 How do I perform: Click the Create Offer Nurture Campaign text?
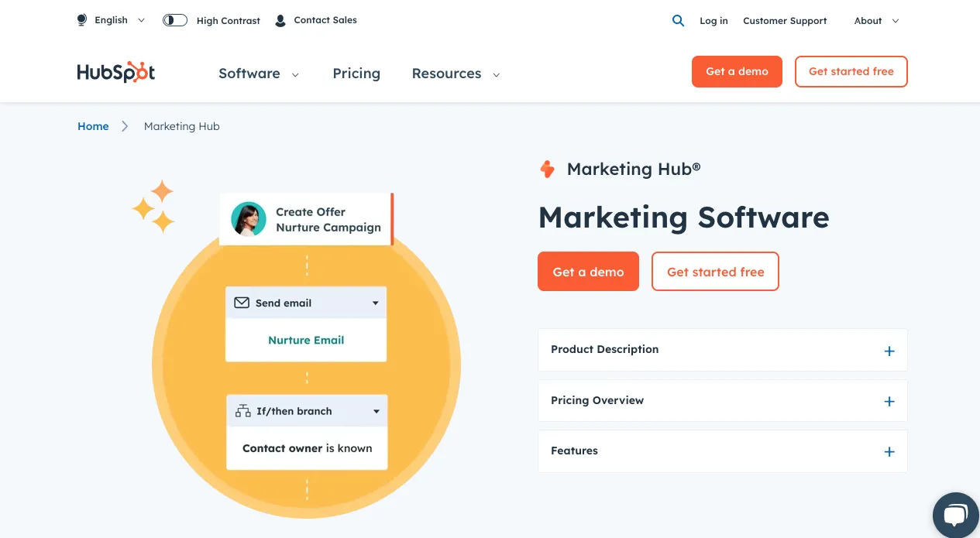(x=328, y=220)
